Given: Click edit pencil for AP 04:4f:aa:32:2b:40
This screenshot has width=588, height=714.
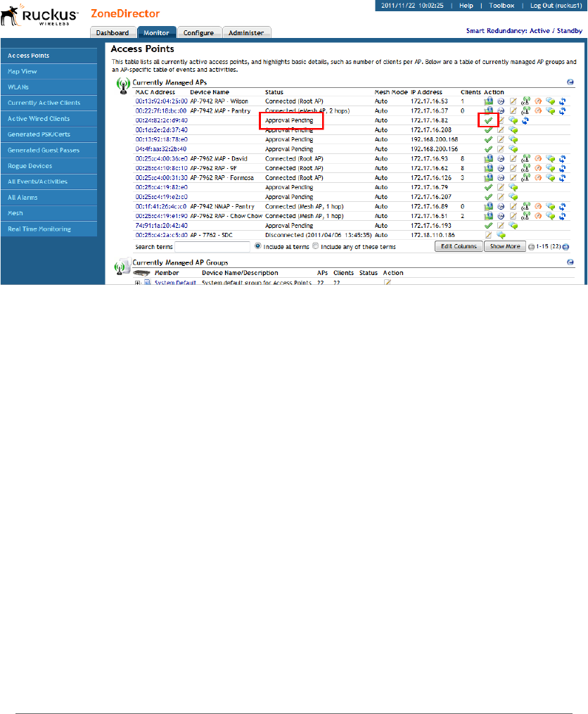Looking at the screenshot, I should coord(501,149).
